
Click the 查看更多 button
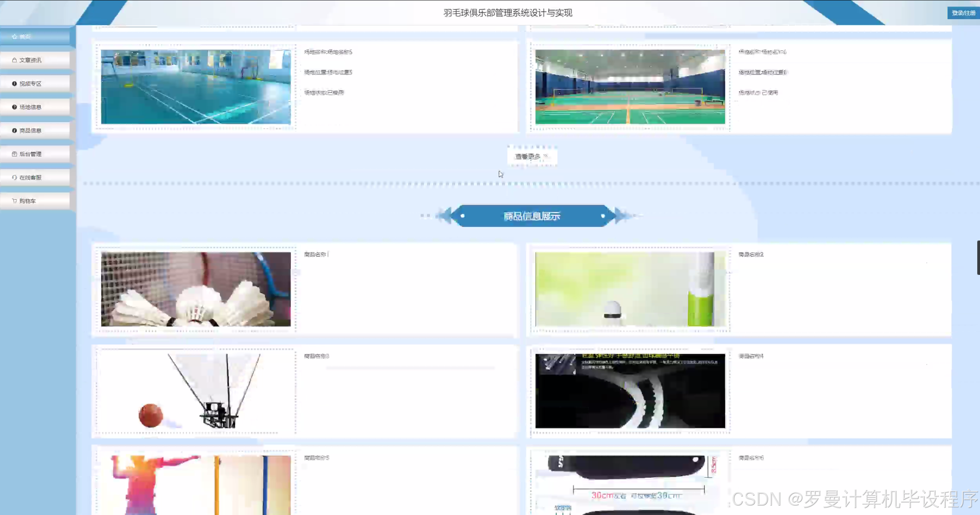(x=532, y=157)
